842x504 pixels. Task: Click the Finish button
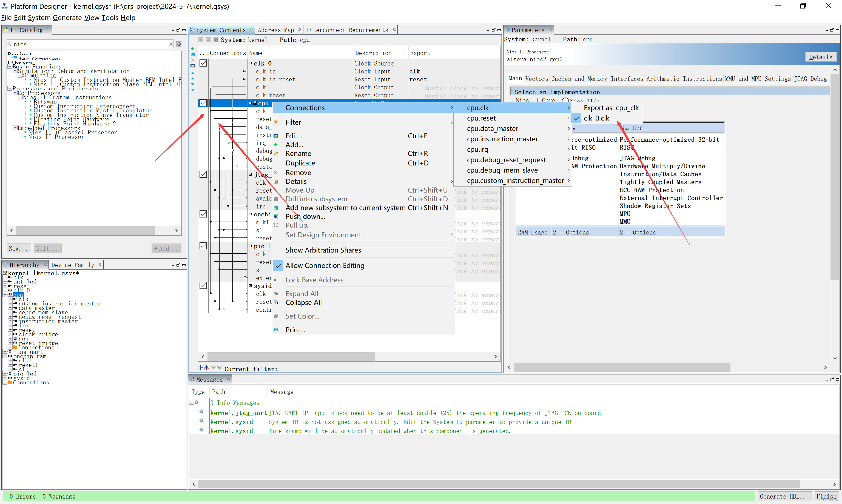point(826,496)
